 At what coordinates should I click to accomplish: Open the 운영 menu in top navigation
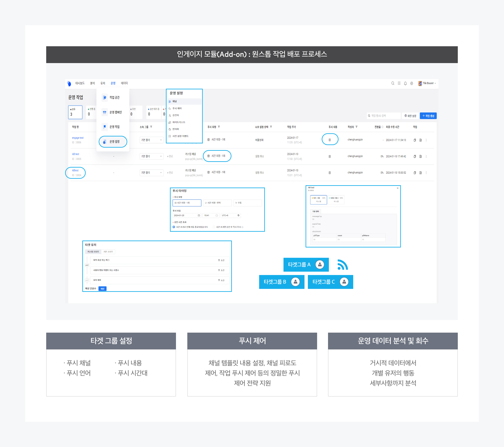(x=113, y=83)
